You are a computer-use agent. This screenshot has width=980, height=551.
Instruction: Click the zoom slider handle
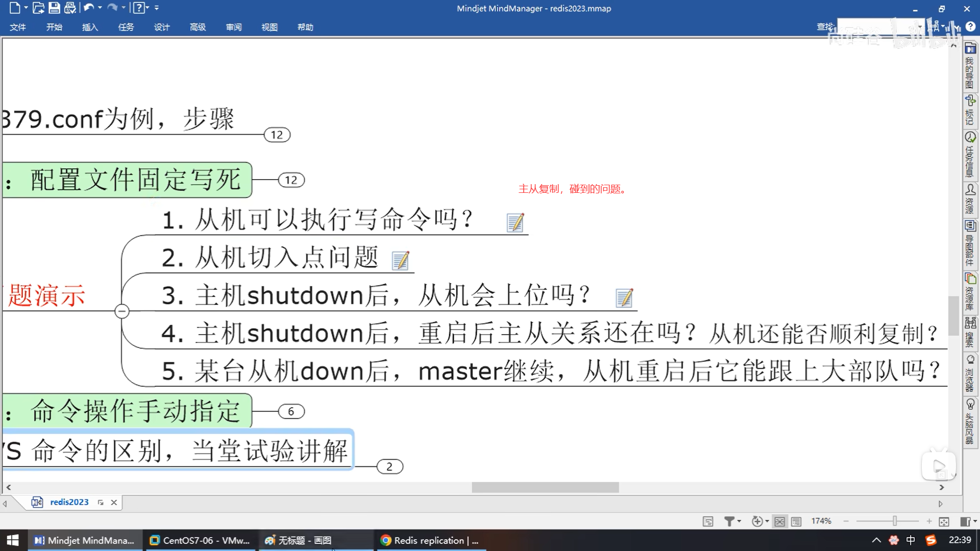point(894,521)
